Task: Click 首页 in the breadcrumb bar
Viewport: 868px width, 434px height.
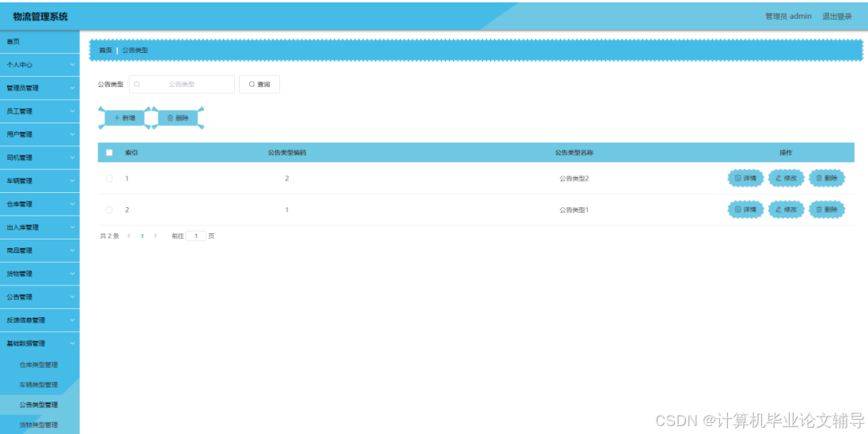Action: [105, 50]
